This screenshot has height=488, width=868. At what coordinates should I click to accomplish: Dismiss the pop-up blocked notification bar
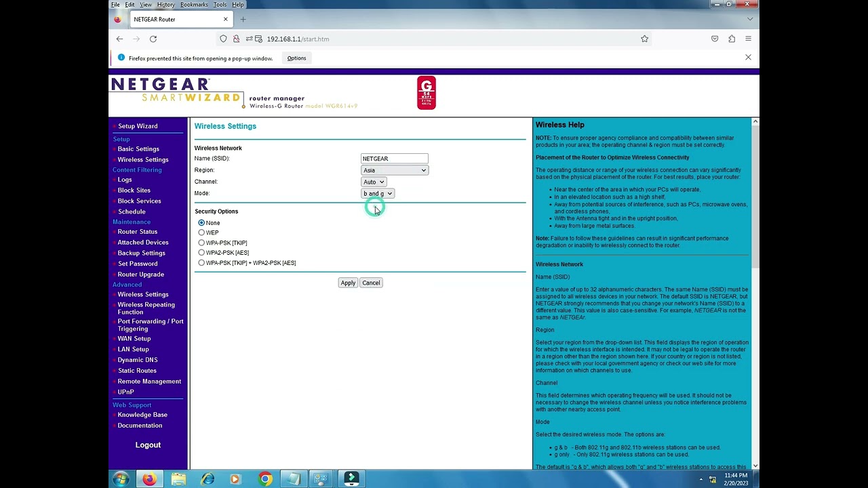tap(748, 58)
